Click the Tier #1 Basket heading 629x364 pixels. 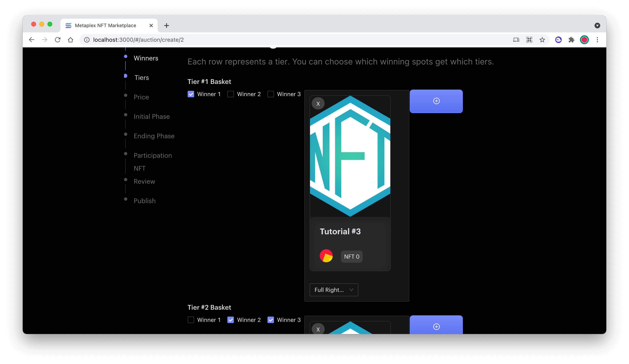pos(209,82)
